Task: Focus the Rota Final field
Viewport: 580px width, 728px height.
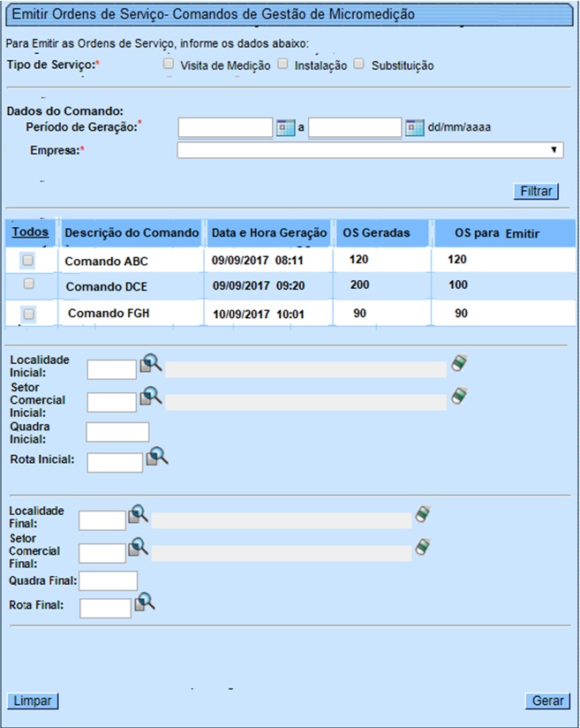Action: (105, 608)
